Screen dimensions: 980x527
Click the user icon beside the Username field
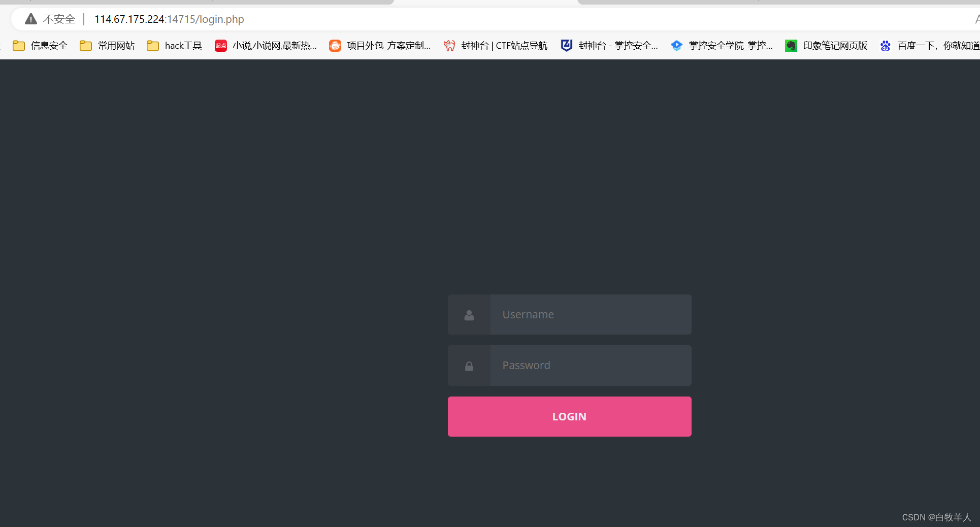[x=469, y=315]
